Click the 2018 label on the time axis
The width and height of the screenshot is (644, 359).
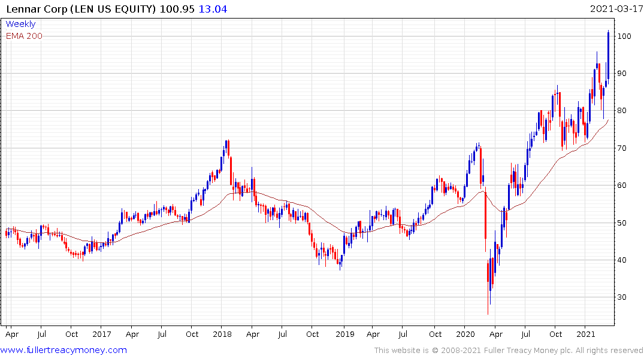tap(222, 334)
